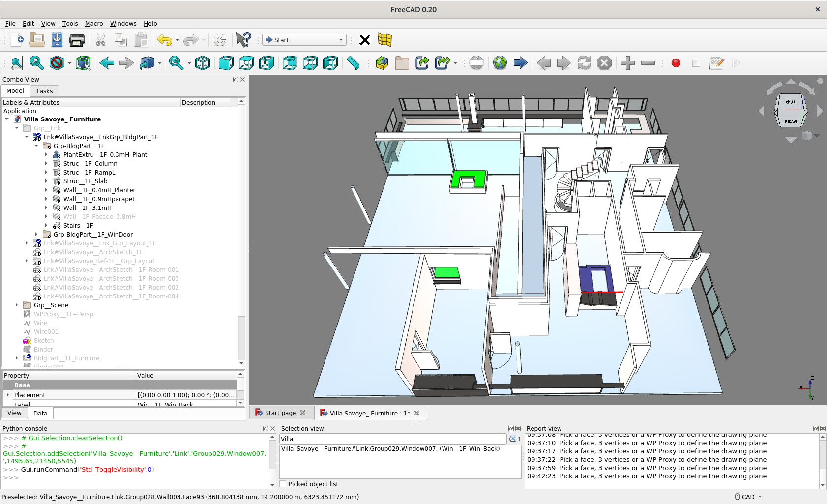Open the Start workbench dropdown
This screenshot has height=504, width=827.
point(304,40)
